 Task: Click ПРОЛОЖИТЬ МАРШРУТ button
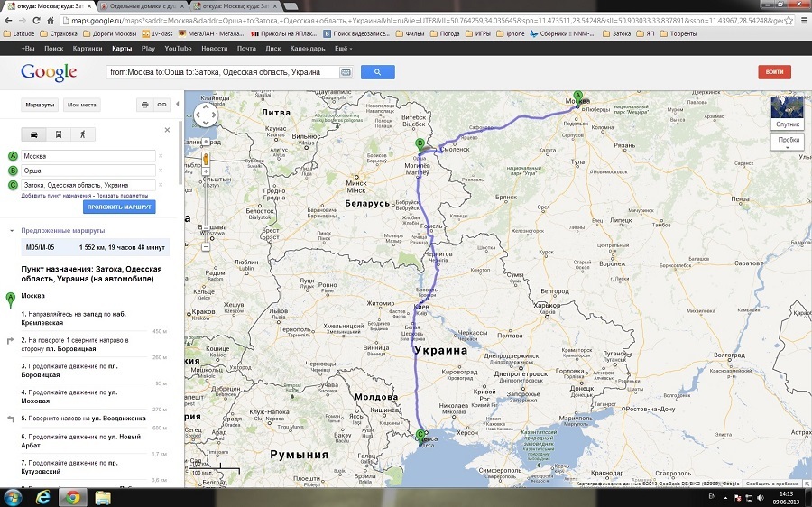[119, 207]
